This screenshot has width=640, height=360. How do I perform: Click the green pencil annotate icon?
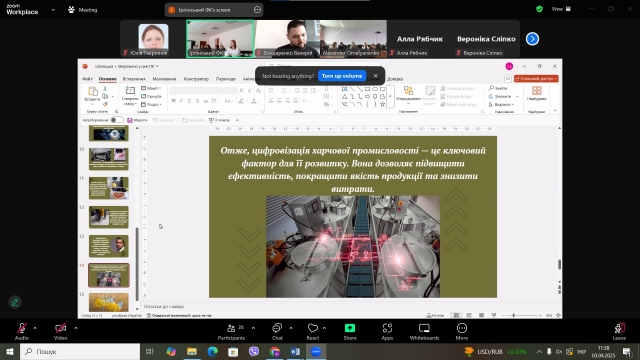click(x=15, y=302)
